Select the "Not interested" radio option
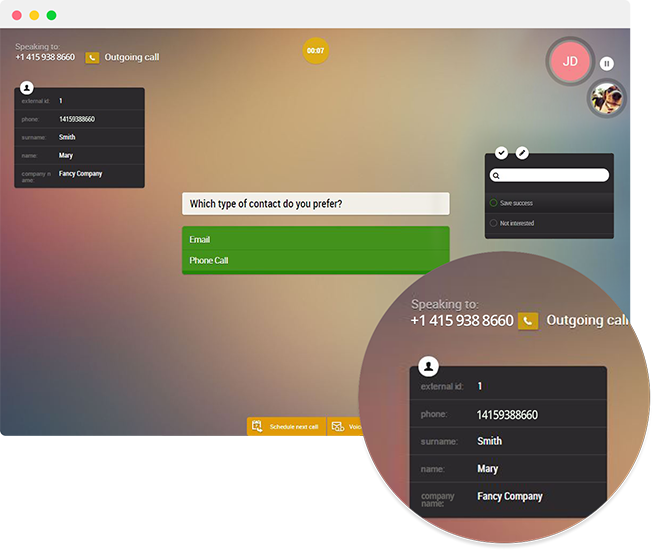653x550 pixels. [494, 223]
